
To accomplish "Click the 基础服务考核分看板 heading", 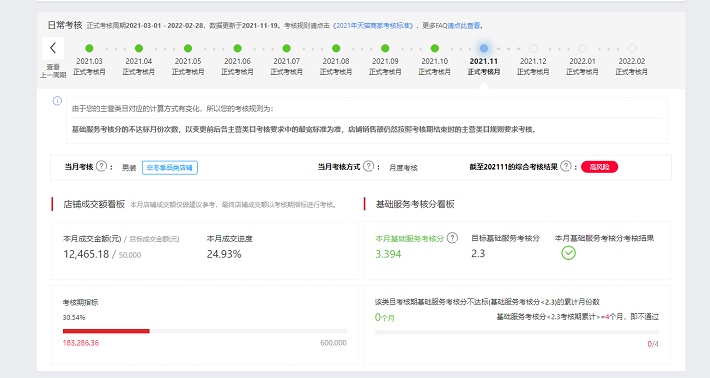I will point(415,204).
